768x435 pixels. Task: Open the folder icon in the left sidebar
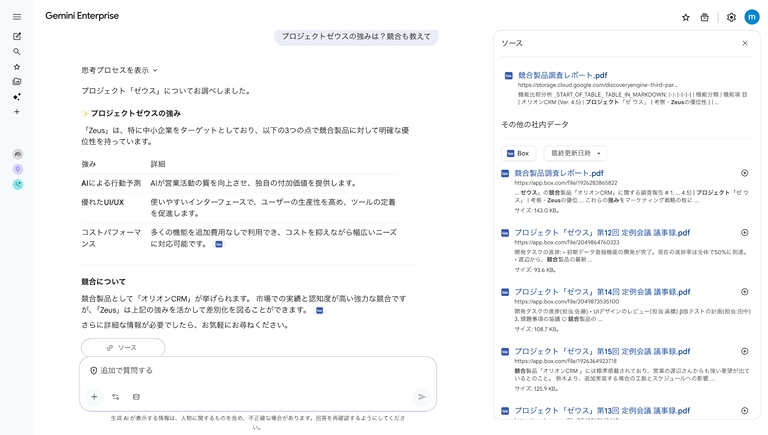click(x=17, y=81)
